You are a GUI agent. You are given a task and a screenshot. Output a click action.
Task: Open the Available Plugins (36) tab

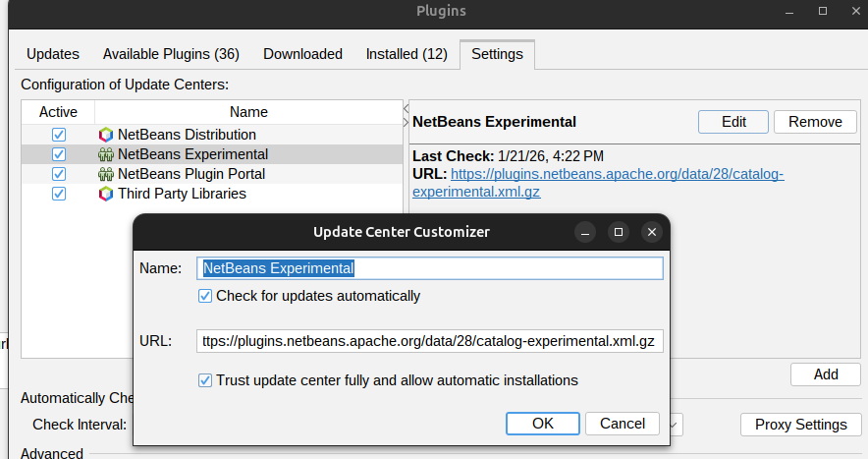(x=171, y=54)
